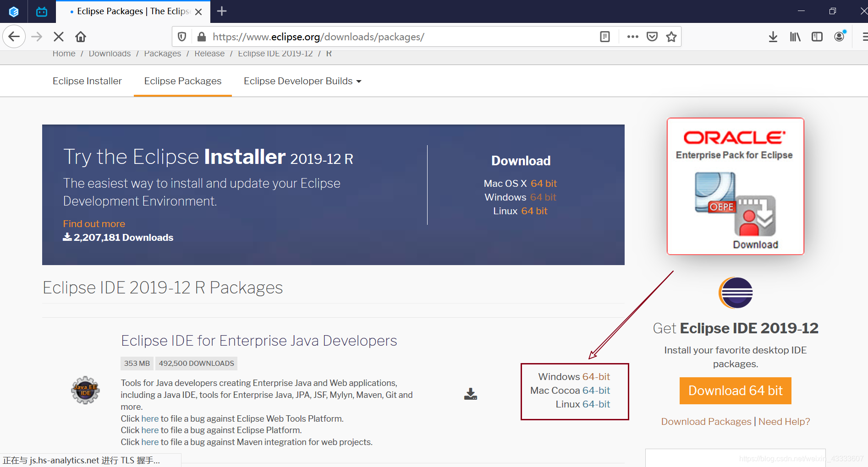Restore down the browser window
Image resolution: width=868 pixels, height=467 pixels.
(x=833, y=11)
